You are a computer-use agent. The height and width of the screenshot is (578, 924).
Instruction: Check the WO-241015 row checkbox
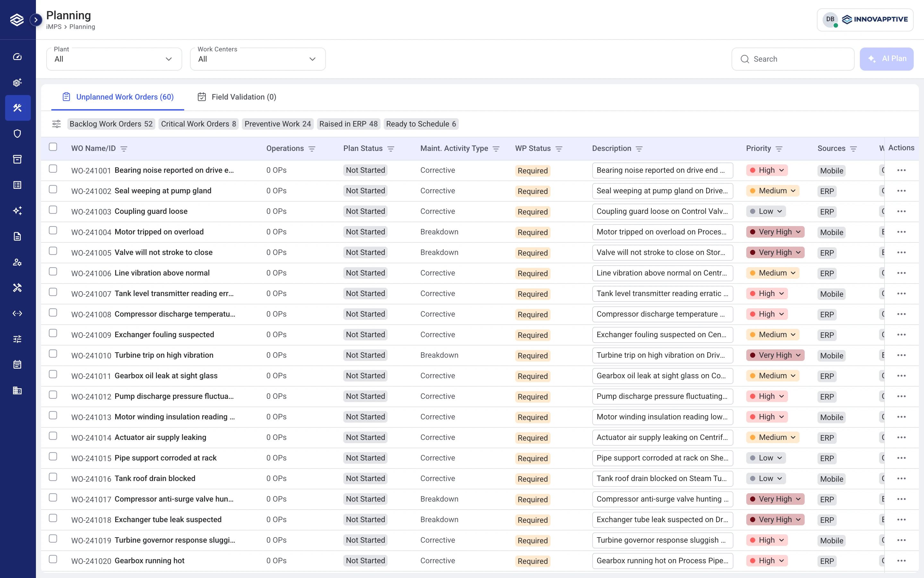53,456
